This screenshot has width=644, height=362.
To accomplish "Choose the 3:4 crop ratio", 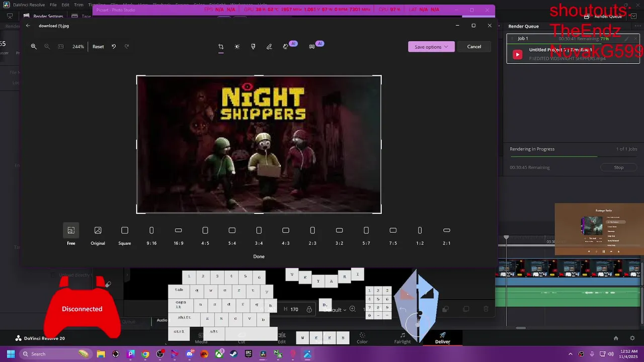I will click(x=259, y=235).
